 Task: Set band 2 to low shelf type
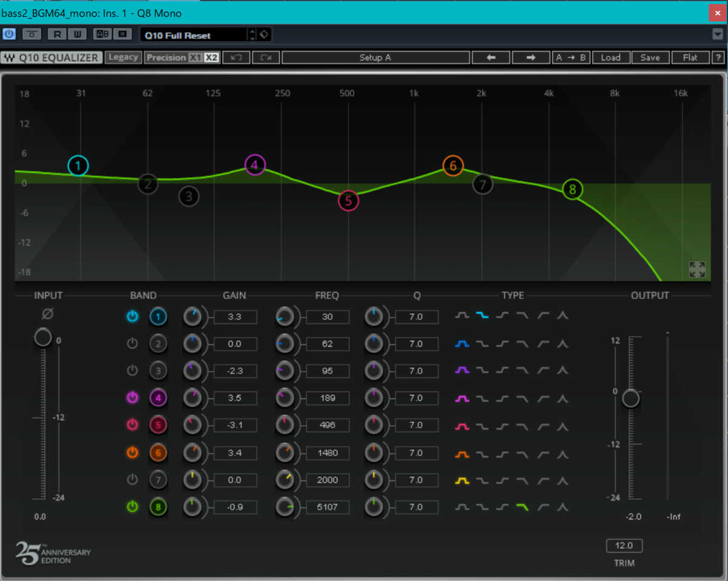483,344
